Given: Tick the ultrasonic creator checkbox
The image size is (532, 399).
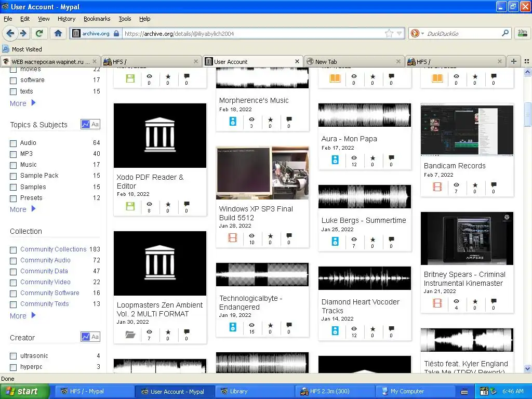Looking at the screenshot, I should coord(13,356).
